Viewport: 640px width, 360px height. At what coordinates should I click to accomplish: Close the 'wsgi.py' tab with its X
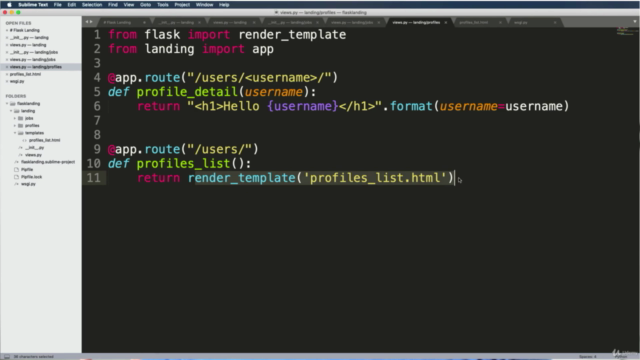click(555, 22)
